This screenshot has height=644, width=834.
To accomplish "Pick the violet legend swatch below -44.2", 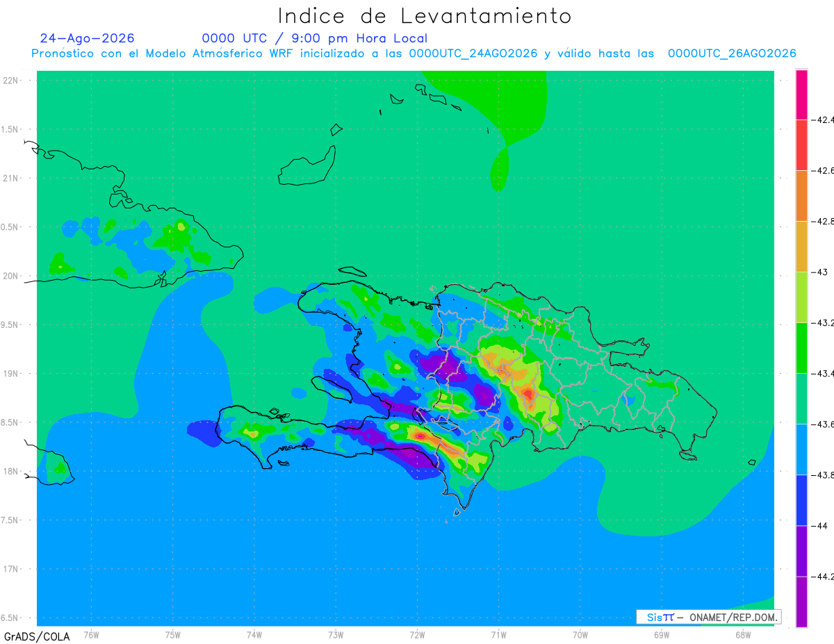I will (x=801, y=602).
